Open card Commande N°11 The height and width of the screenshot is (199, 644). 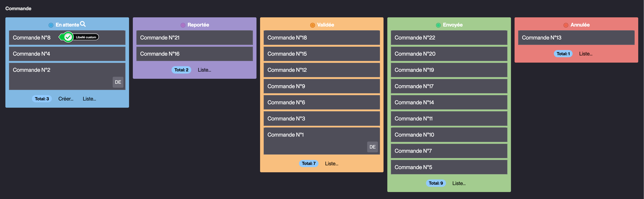tap(449, 118)
